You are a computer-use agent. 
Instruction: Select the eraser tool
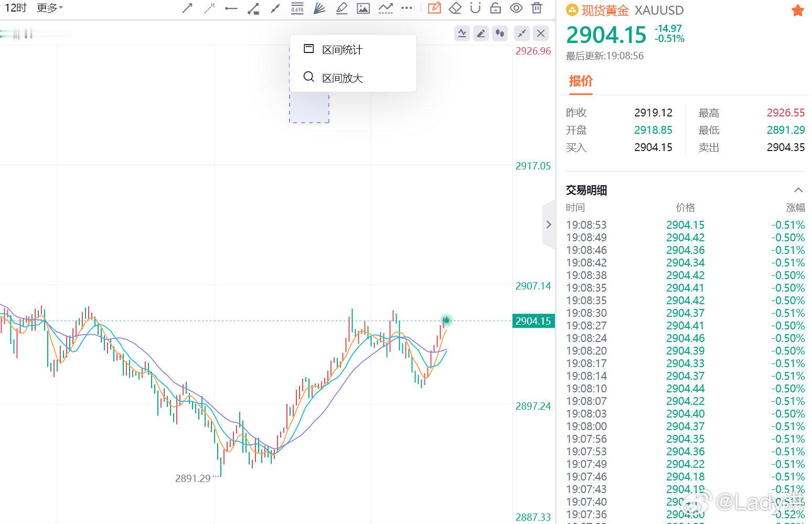(455, 8)
